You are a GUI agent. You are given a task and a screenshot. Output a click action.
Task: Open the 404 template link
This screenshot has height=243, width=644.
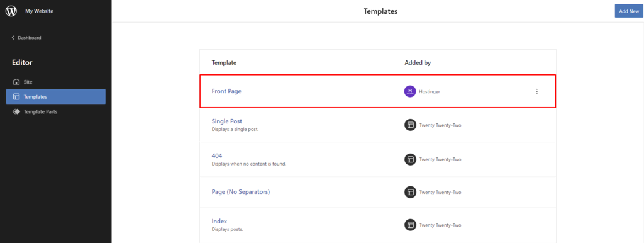pos(217,156)
